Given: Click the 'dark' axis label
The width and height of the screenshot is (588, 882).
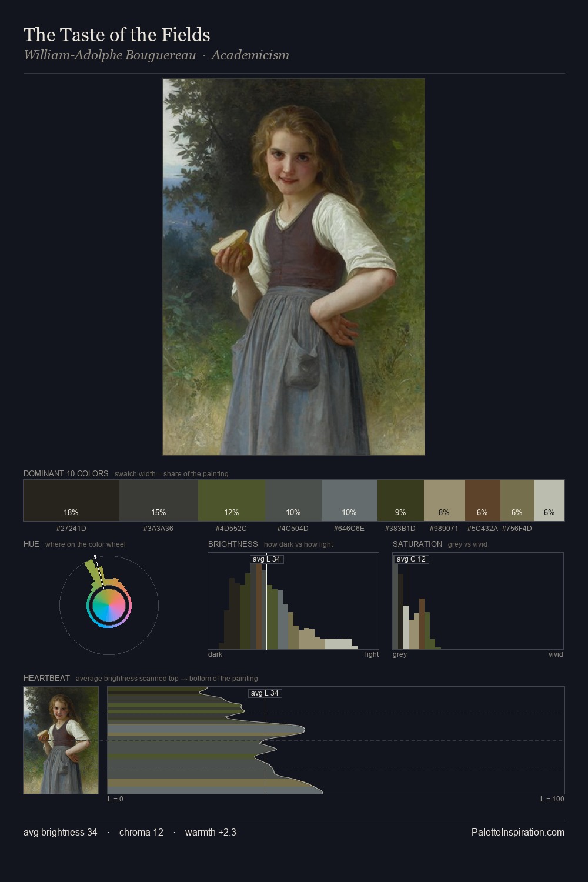Looking at the screenshot, I should [215, 654].
